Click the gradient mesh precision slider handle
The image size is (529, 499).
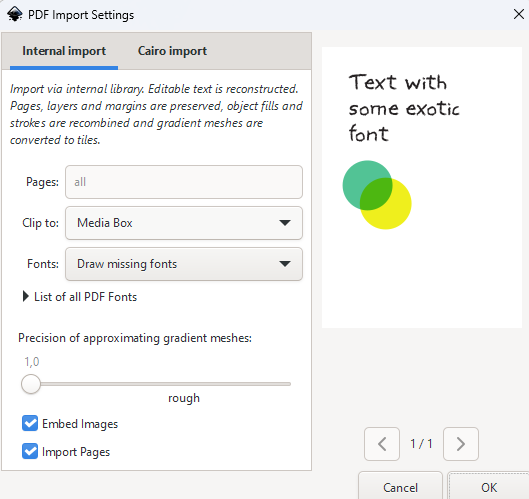pyautogui.click(x=31, y=384)
